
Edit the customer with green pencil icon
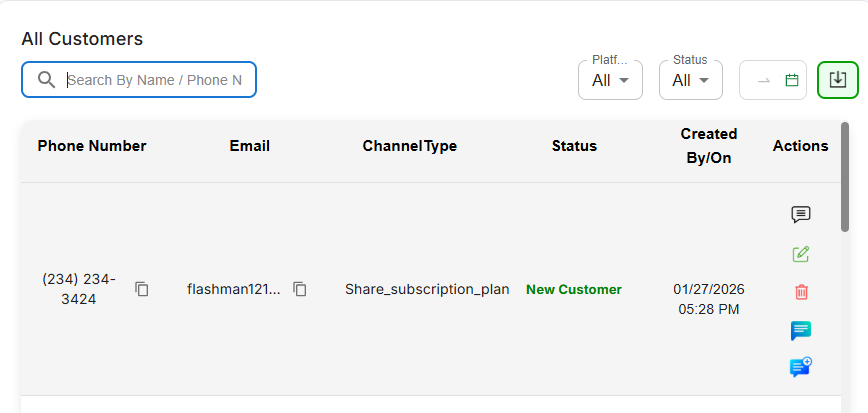[x=801, y=254]
